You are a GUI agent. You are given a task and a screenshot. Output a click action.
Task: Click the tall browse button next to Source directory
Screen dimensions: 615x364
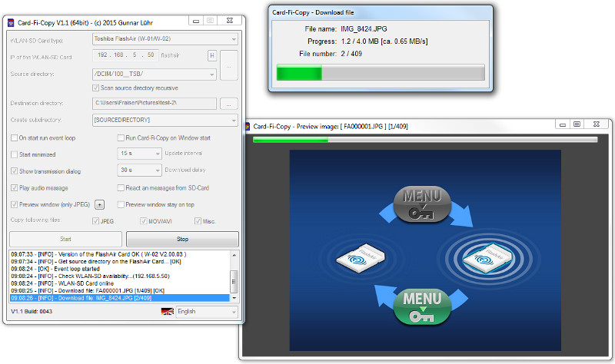228,65
